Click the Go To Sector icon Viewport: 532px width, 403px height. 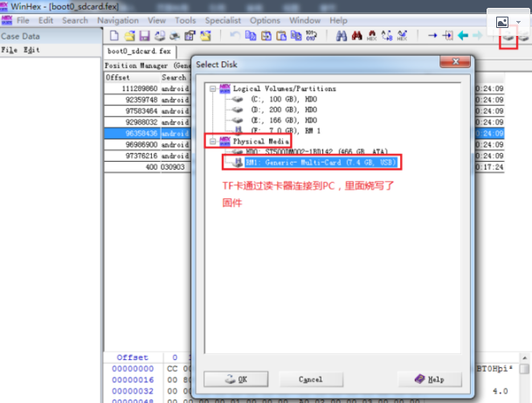point(447,35)
